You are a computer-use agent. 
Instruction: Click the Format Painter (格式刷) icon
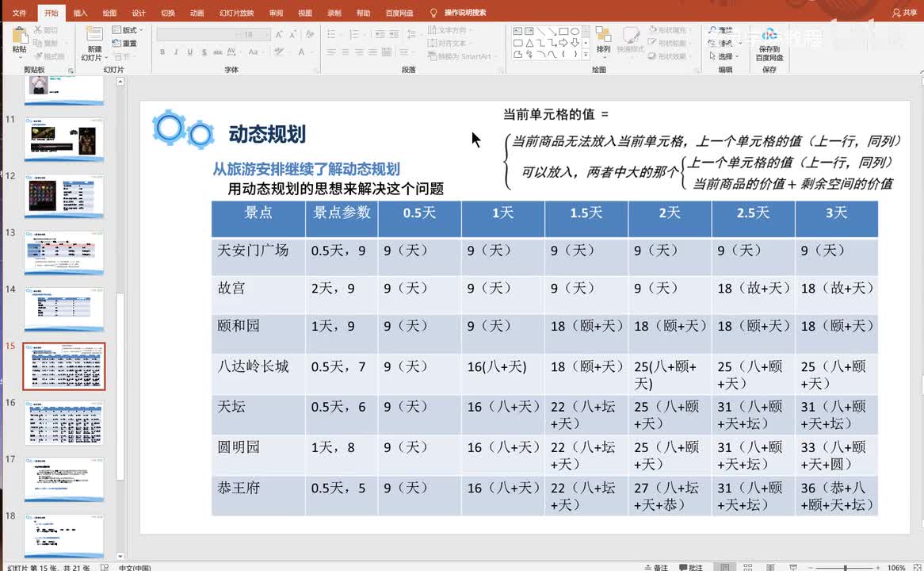point(38,56)
